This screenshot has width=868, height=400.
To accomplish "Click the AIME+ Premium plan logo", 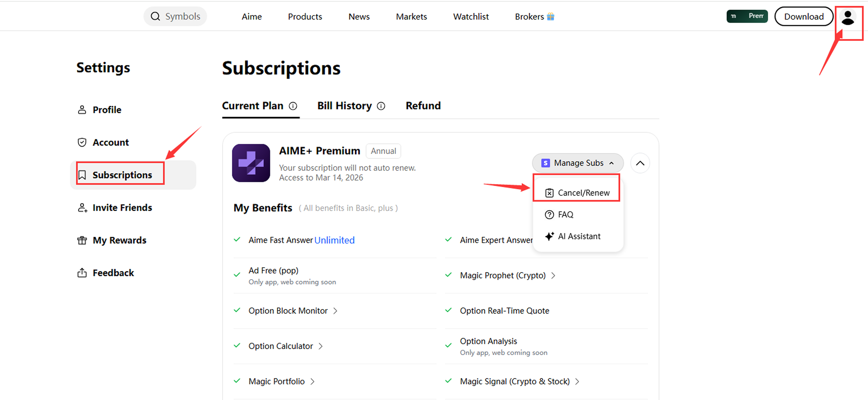I will [251, 163].
